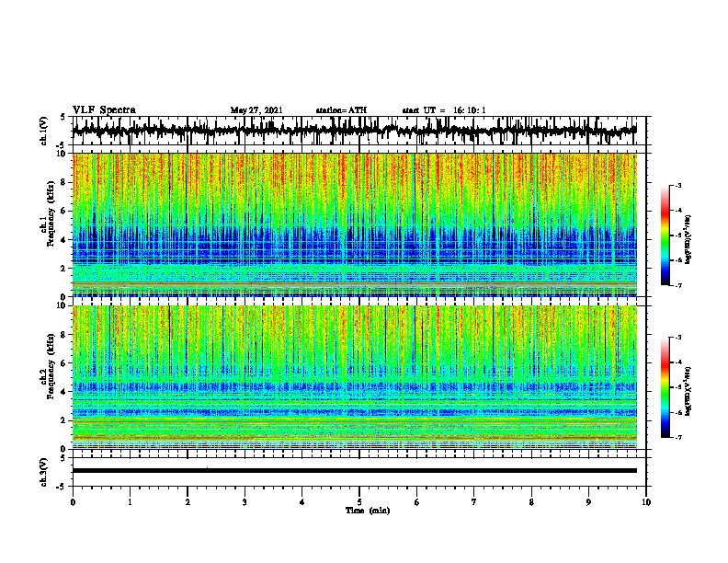Click time-axis tick label 5
The width and height of the screenshot is (728, 563).
359,502
